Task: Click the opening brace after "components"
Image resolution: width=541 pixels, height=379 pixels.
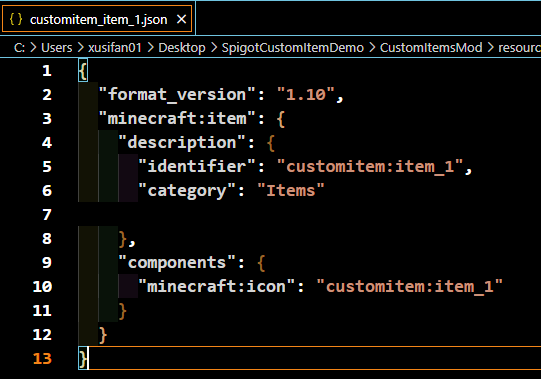Action: 261,263
